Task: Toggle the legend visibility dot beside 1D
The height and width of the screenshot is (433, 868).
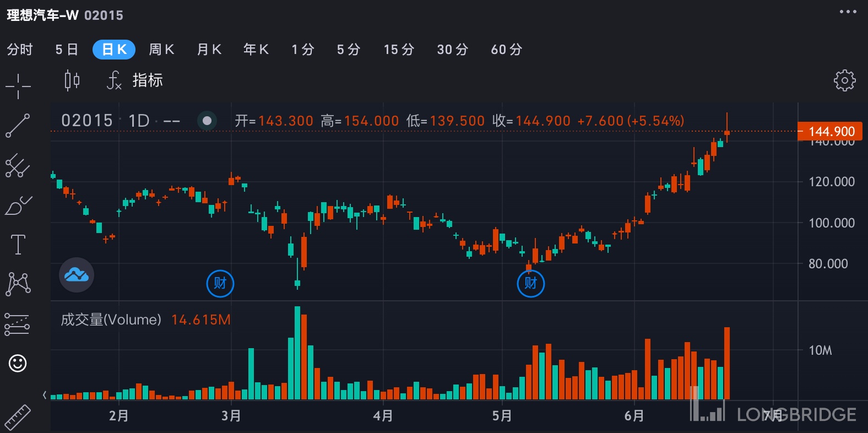Action: [x=207, y=121]
